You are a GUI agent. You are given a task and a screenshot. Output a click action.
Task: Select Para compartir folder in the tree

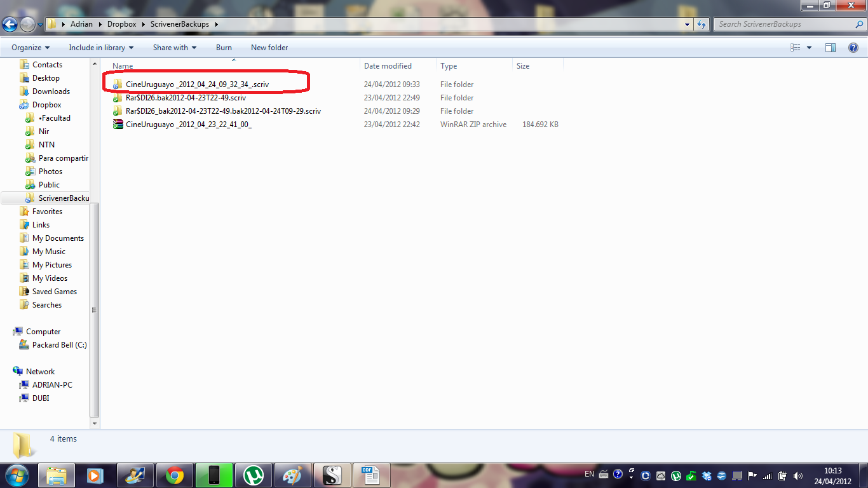pos(63,158)
